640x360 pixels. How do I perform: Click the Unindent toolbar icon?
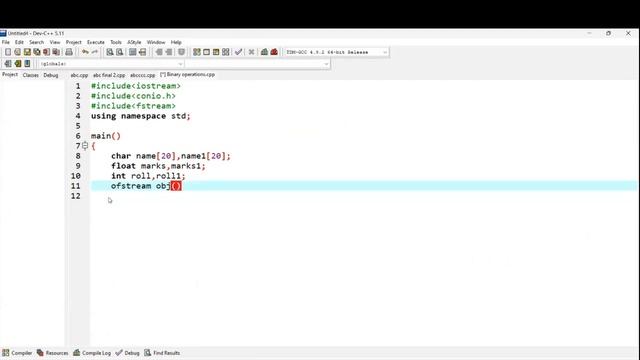tap(169, 52)
